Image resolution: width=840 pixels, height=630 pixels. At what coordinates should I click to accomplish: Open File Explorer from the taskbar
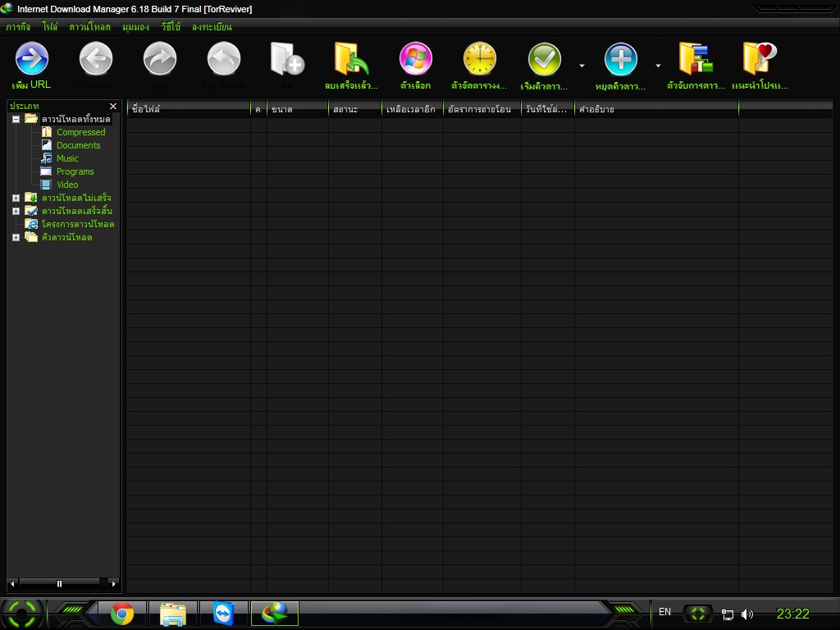[x=172, y=614]
